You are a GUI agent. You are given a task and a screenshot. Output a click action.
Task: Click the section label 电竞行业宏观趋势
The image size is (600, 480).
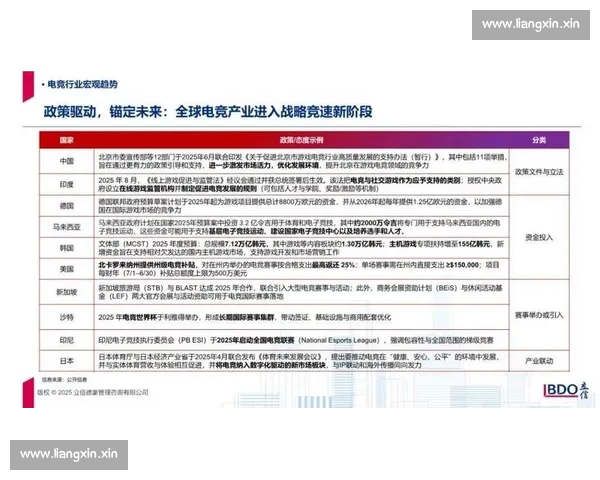coord(82,84)
